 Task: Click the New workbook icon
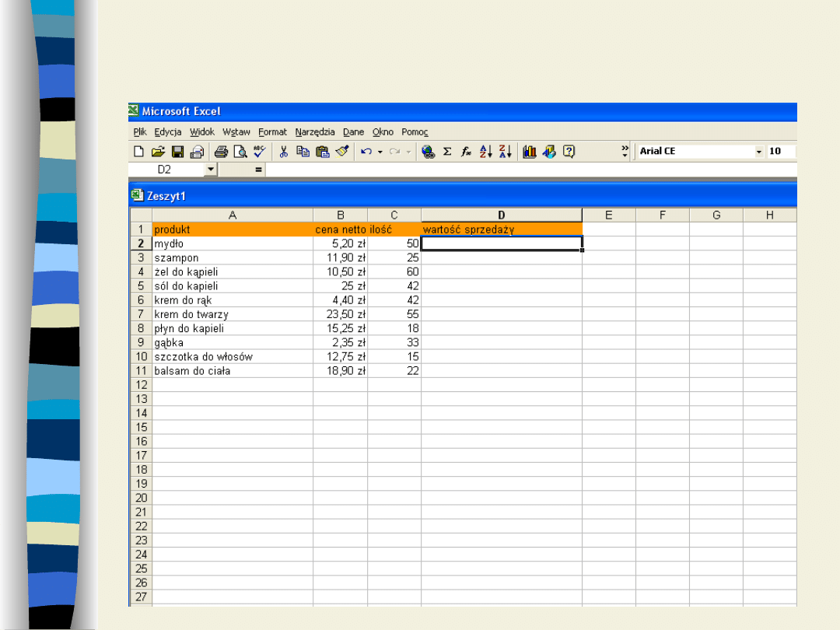(139, 152)
